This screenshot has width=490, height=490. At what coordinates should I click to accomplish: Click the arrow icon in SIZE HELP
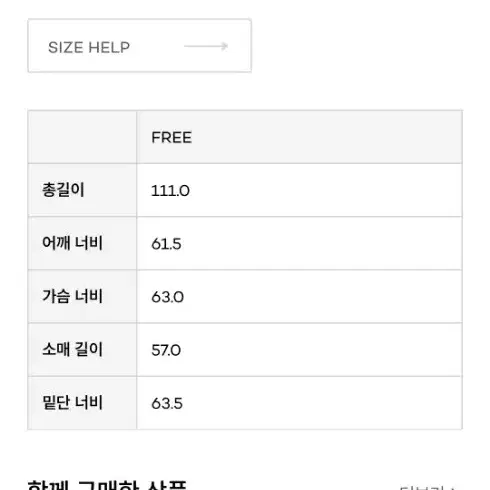(x=206, y=46)
